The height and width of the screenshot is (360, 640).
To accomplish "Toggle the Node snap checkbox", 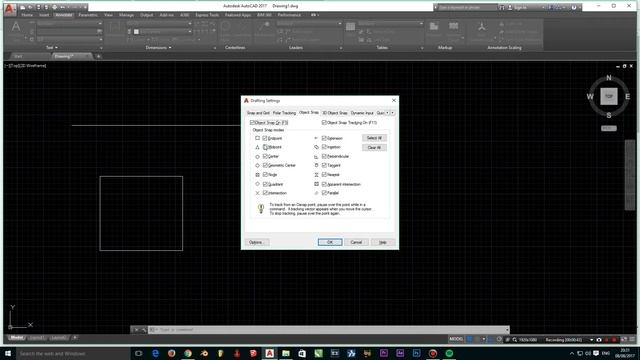I will (265, 175).
